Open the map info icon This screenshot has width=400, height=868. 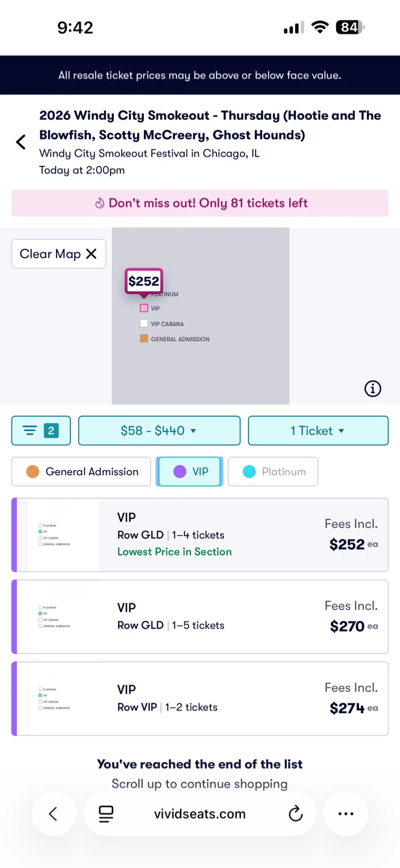pos(373,389)
